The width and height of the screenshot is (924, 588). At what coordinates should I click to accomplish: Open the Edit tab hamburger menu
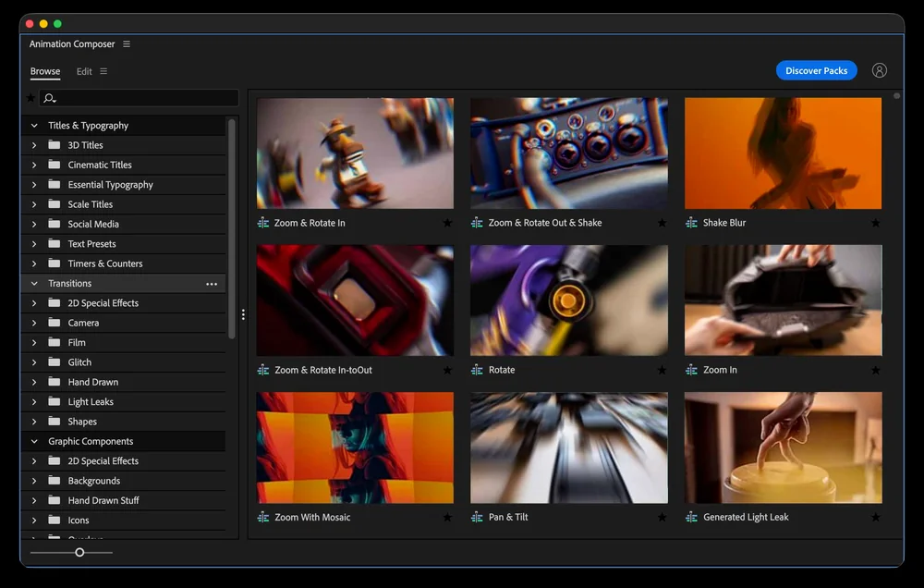point(103,71)
